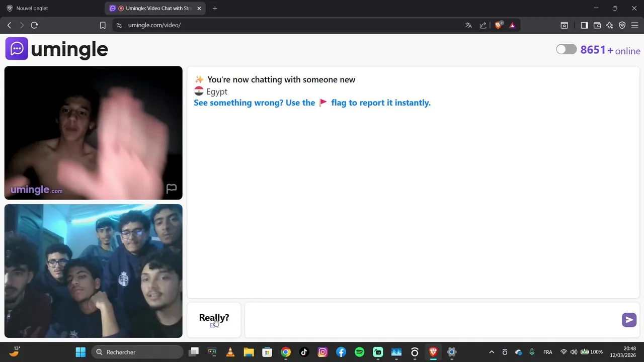The image size is (644, 362).
Task: Toggle the microphone icon in system tray
Action: 532,352
